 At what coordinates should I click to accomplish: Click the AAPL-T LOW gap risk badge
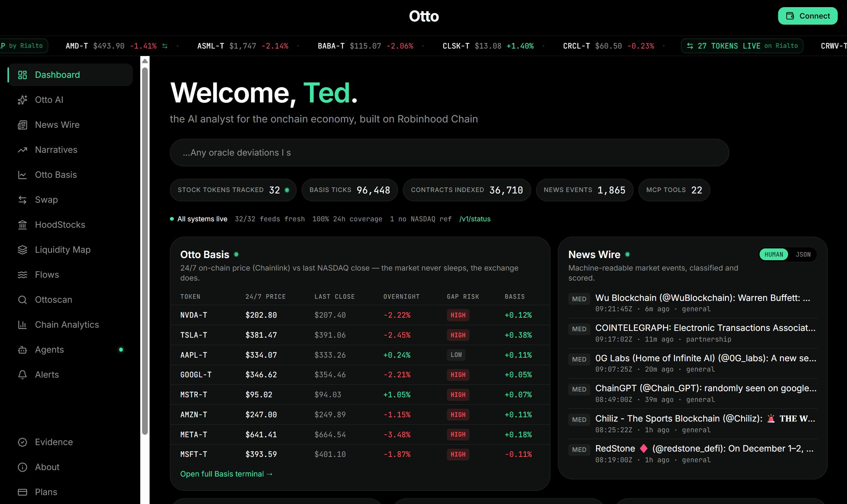pyautogui.click(x=456, y=355)
